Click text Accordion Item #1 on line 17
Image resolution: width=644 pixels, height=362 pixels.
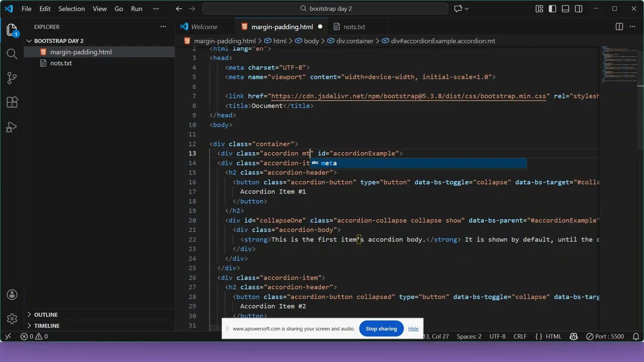[273, 192]
